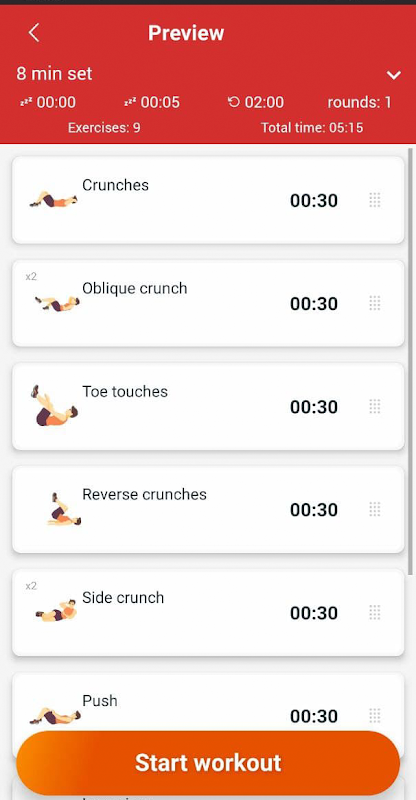The image size is (416, 800).
Task: Select the Reverse crunches exercise row
Action: (208, 509)
